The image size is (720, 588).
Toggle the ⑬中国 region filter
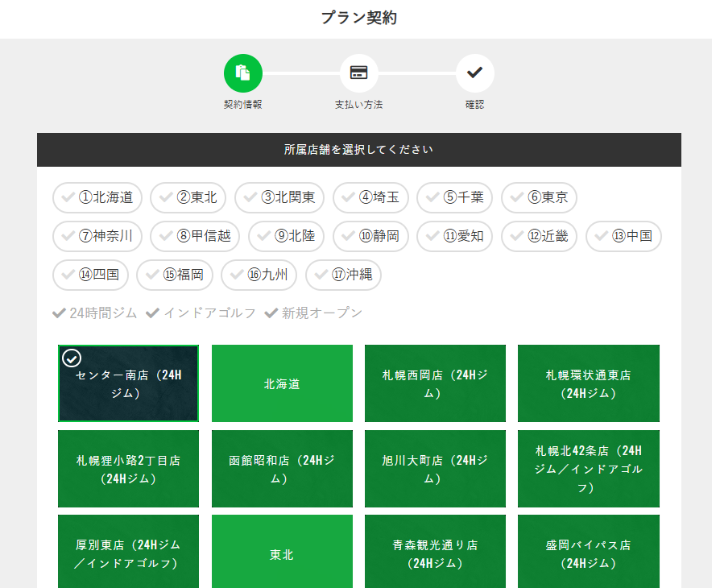point(623,236)
